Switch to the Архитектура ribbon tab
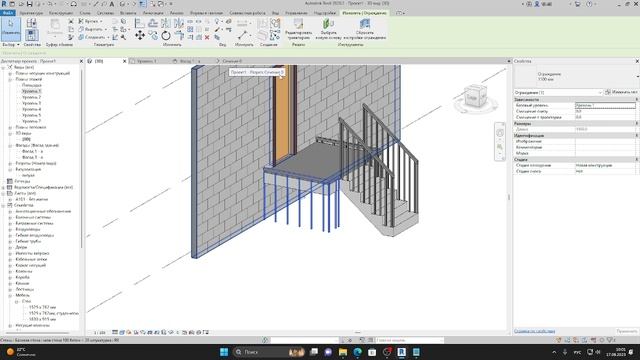The height and width of the screenshot is (360, 640). click(31, 13)
